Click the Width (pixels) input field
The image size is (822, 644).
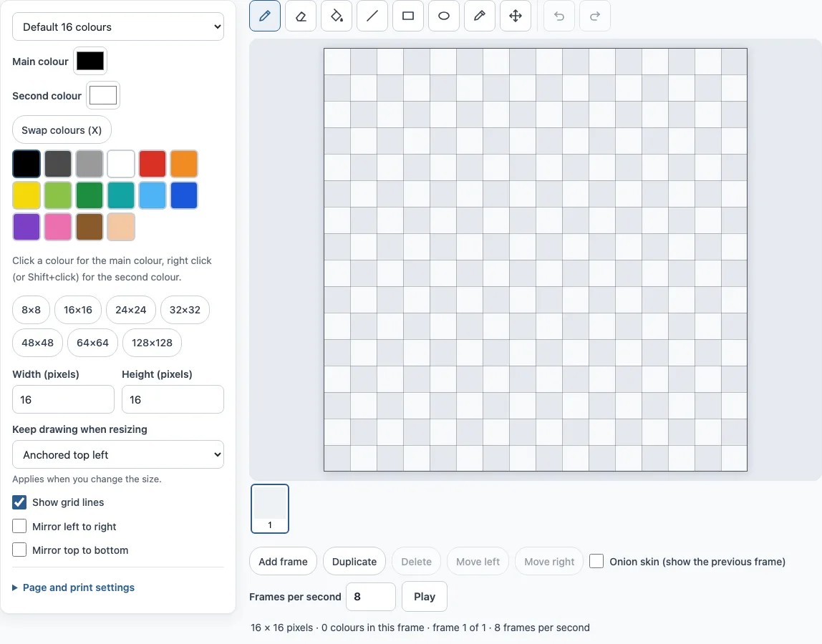(64, 399)
